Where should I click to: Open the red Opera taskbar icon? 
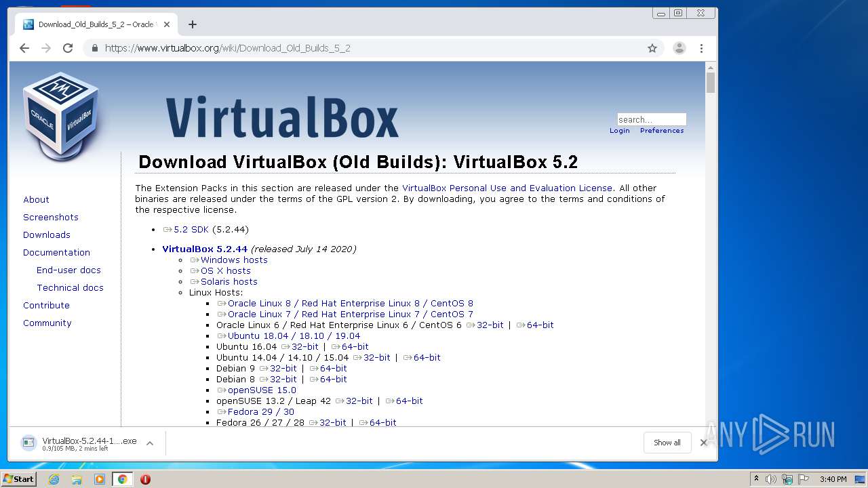(x=145, y=479)
